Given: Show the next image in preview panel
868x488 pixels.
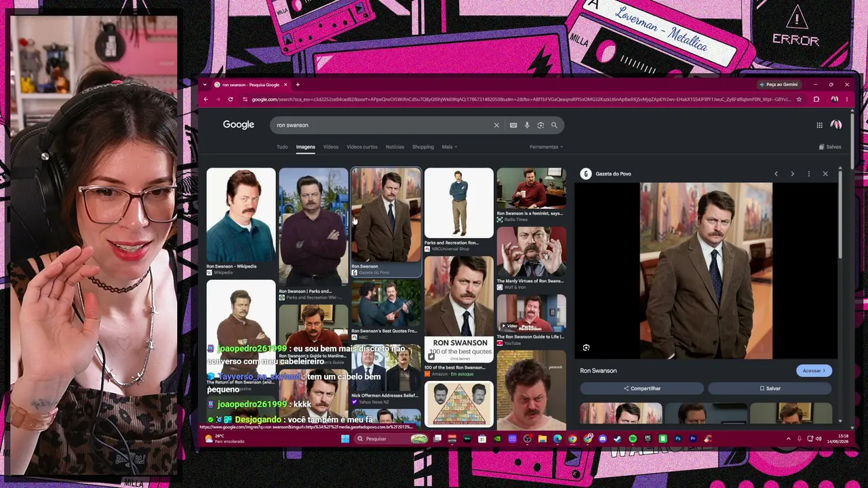Looking at the screenshot, I should [x=792, y=174].
